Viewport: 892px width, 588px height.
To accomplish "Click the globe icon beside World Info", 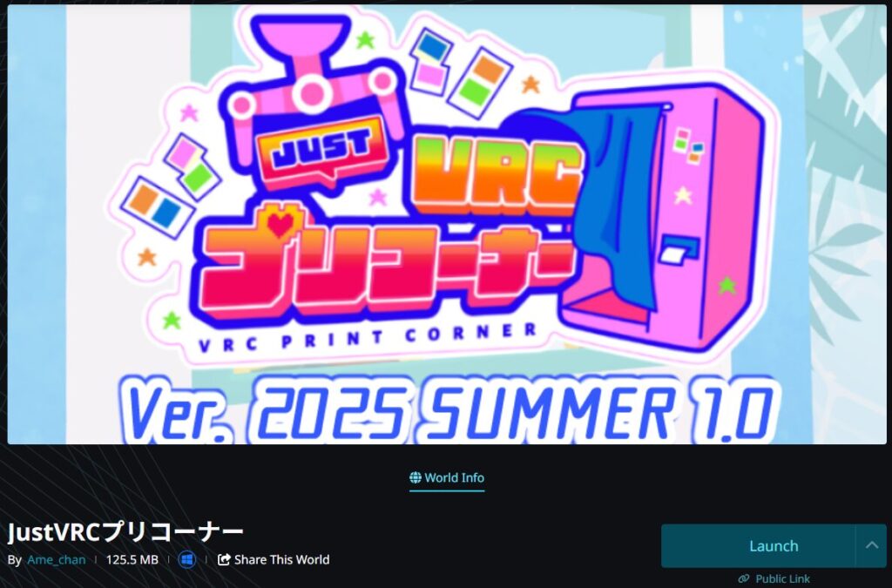I will (x=416, y=477).
